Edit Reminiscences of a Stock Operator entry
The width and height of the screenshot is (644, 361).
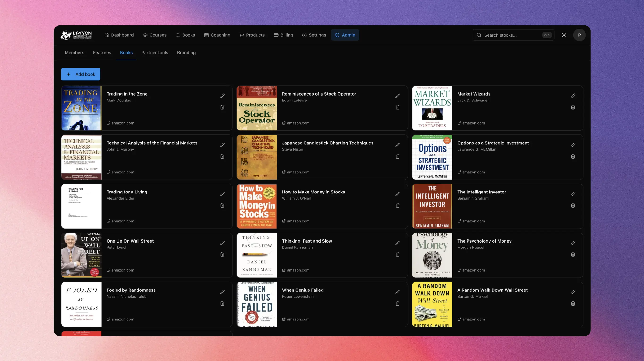click(397, 96)
